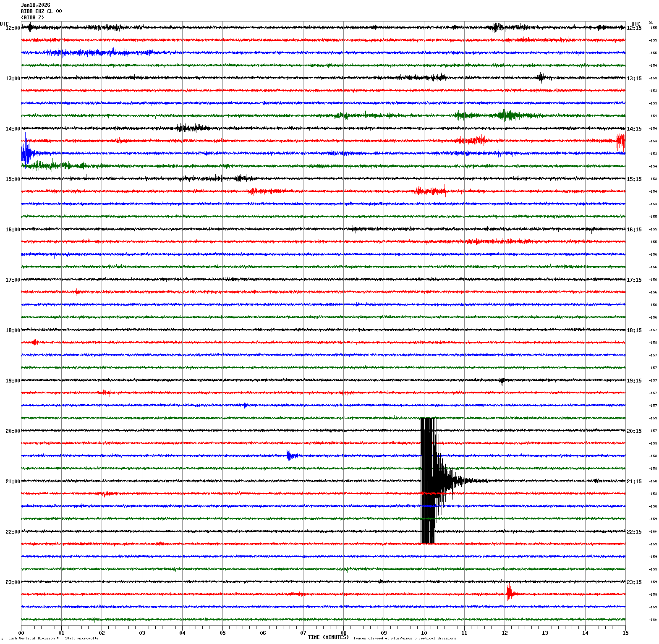Click the 23:15 label on right side
This screenshot has height=644, width=659.
[x=634, y=582]
